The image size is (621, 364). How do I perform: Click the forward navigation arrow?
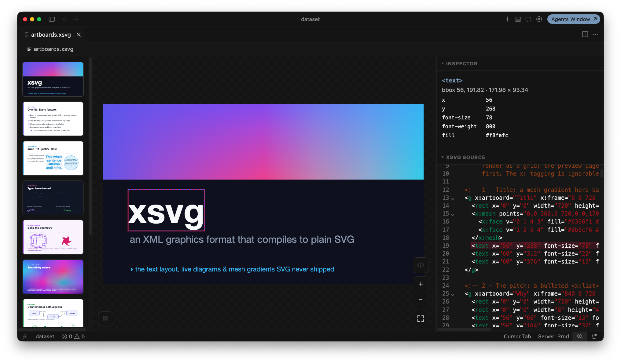pyautogui.click(x=76, y=19)
